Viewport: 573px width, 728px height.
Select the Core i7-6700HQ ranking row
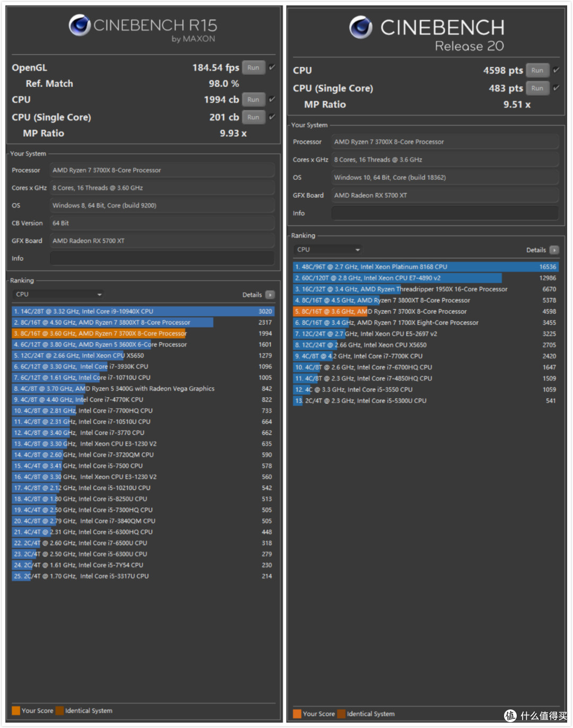[426, 367]
